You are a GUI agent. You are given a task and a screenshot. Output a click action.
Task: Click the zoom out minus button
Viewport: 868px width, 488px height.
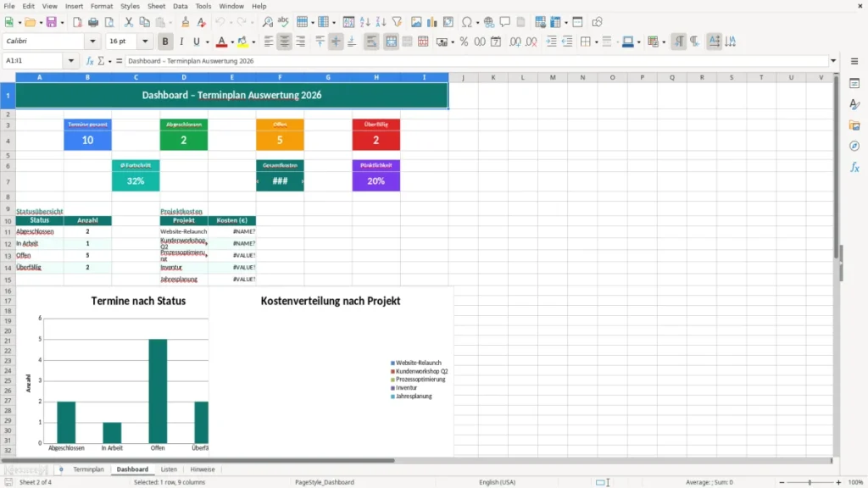tap(782, 482)
